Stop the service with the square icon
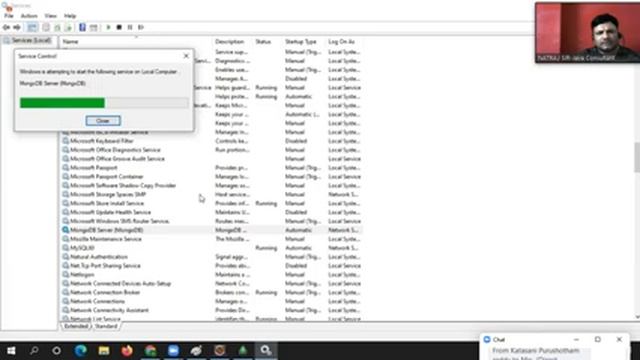Viewport: 640px width, 360px height. click(x=119, y=27)
